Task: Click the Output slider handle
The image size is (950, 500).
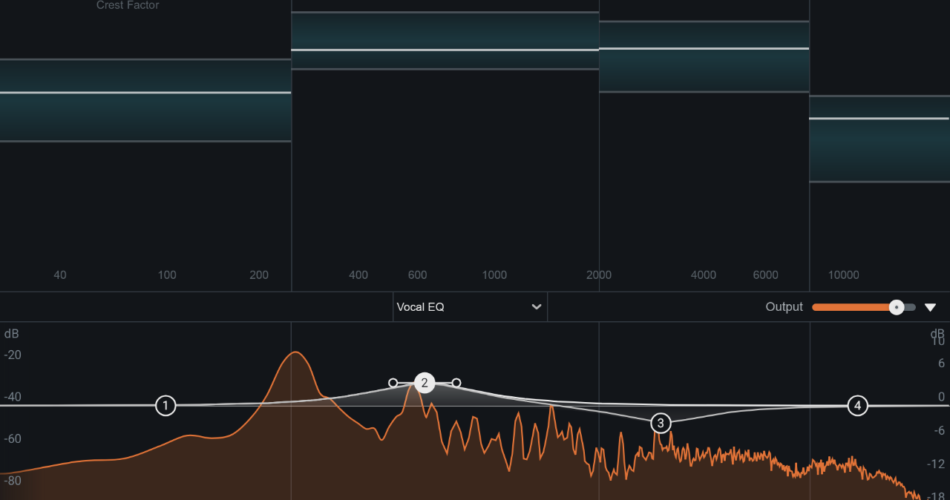Action: coord(897,307)
